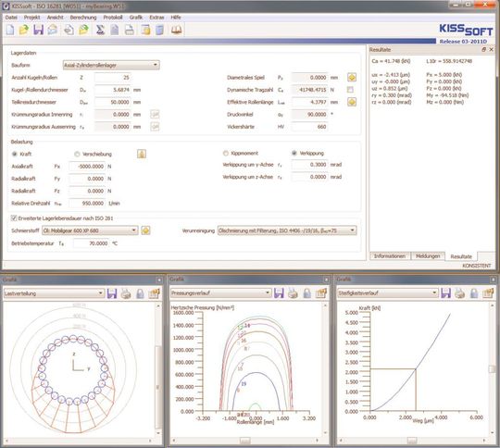
Task: Click the Vickershärte input field
Action: click(309, 127)
